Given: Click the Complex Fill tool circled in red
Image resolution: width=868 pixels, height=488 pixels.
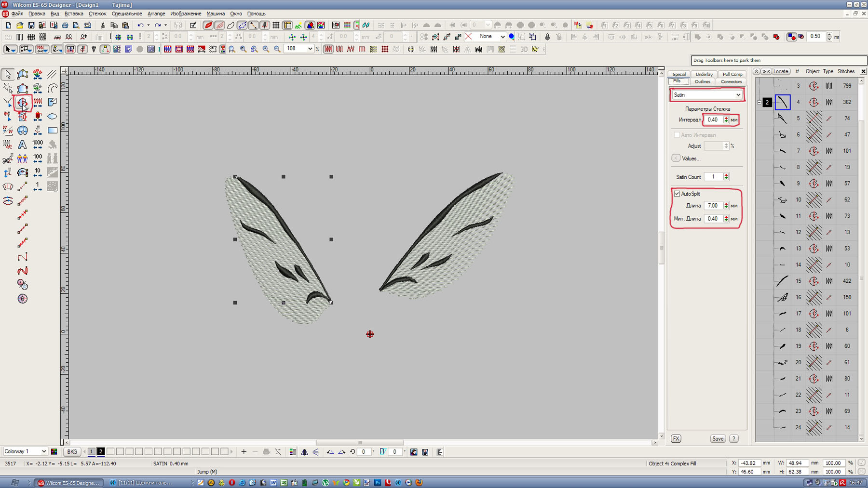Looking at the screenshot, I should click(22, 103).
